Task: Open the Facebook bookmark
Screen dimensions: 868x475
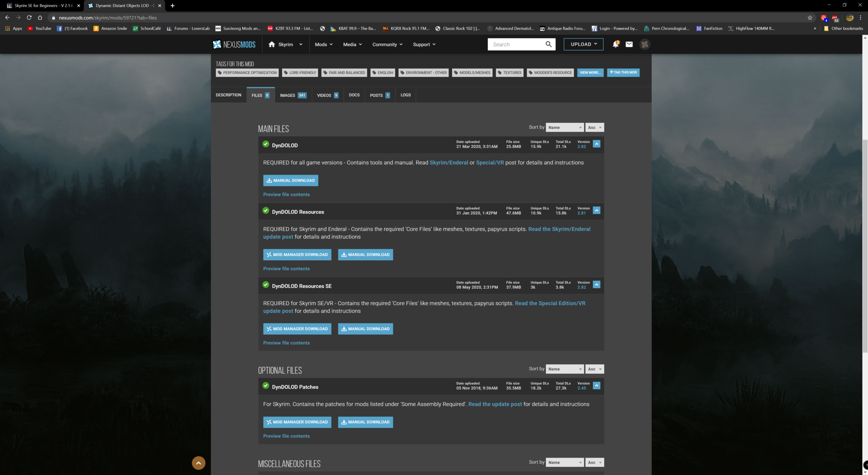Action: click(72, 28)
